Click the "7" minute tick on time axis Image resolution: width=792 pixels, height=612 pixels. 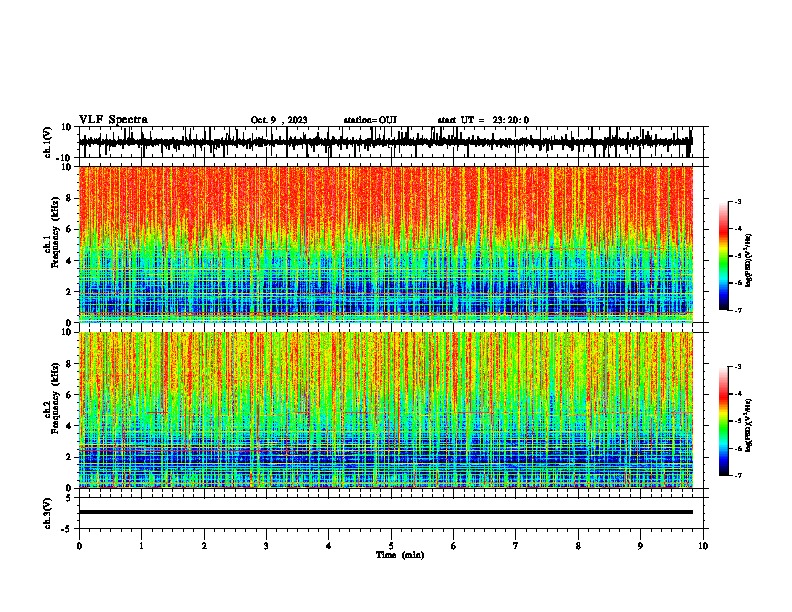coord(516,546)
